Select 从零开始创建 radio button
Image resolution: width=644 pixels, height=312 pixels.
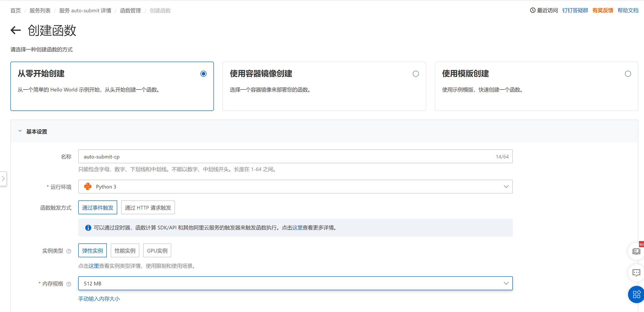(203, 74)
